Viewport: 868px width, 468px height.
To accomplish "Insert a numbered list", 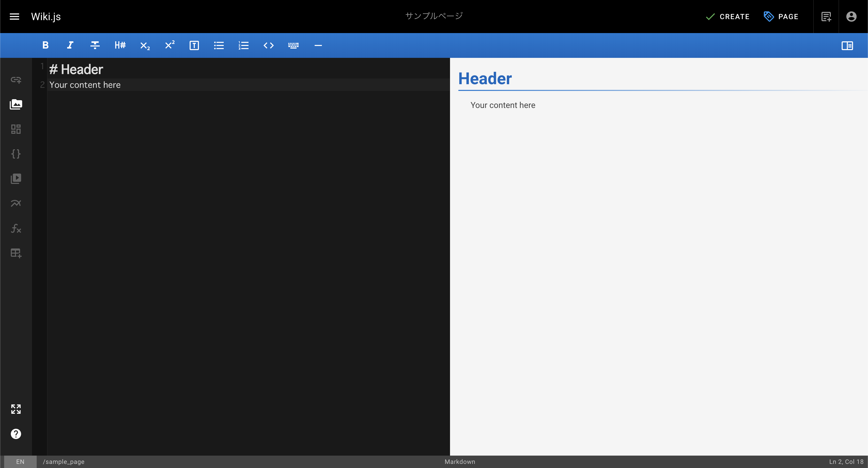I will pyautogui.click(x=244, y=45).
